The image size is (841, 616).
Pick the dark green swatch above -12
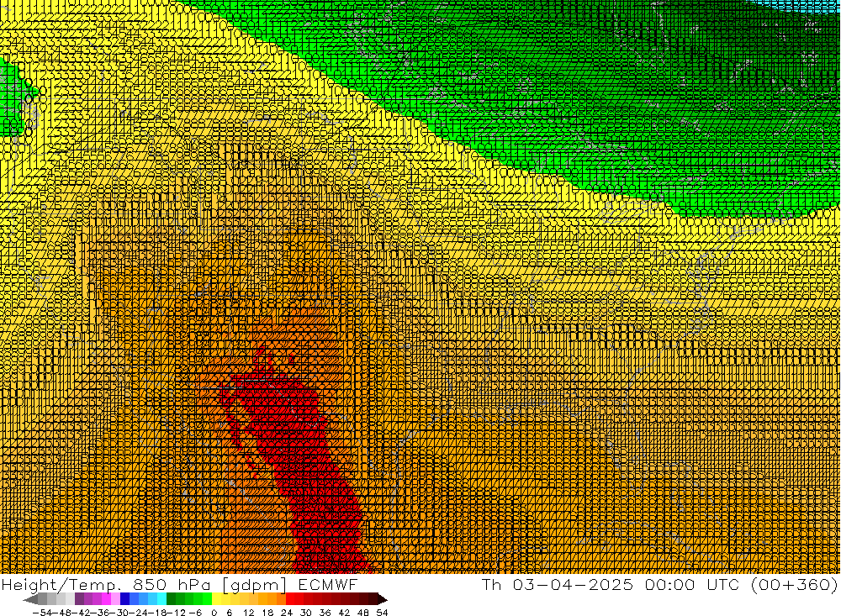[172, 599]
